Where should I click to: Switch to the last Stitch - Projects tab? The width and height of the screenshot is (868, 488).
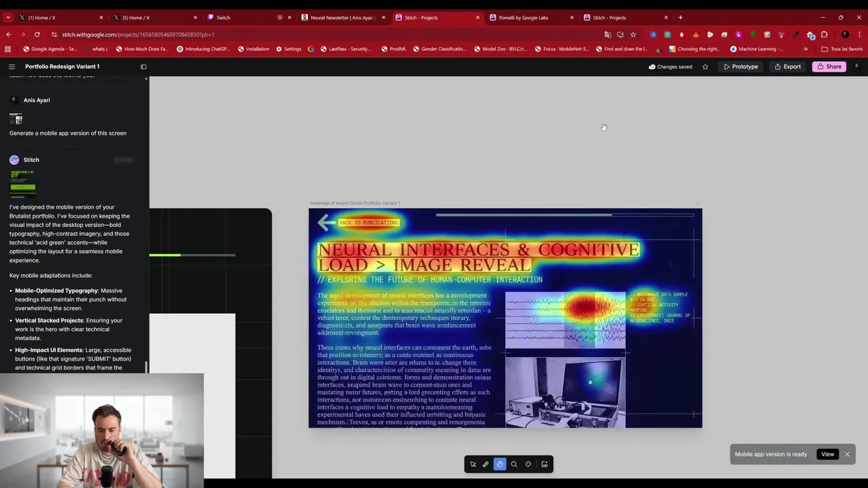tap(625, 18)
